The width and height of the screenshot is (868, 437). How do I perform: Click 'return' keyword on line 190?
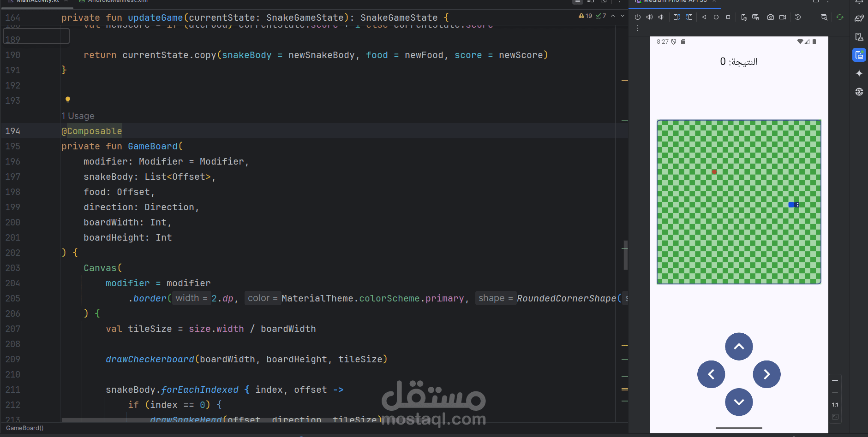click(100, 55)
